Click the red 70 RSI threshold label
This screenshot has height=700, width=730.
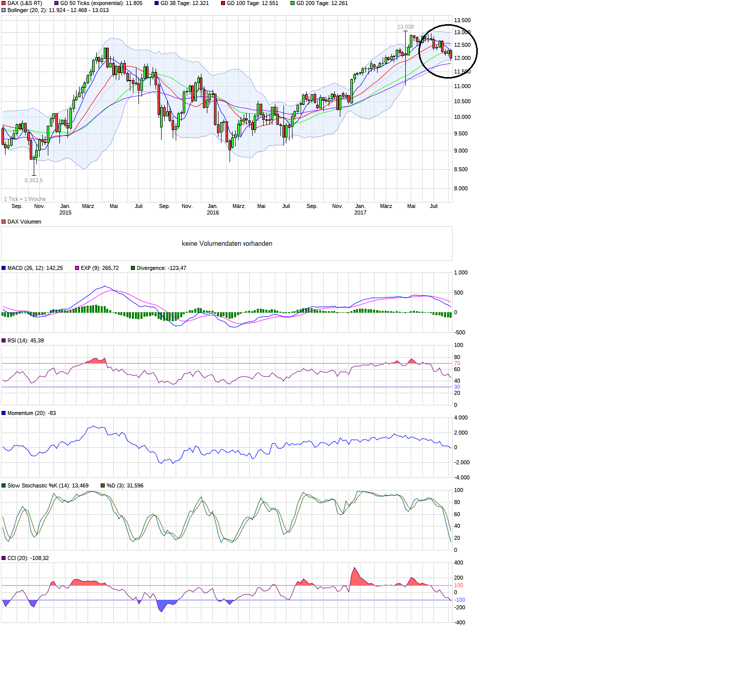pyautogui.click(x=457, y=363)
